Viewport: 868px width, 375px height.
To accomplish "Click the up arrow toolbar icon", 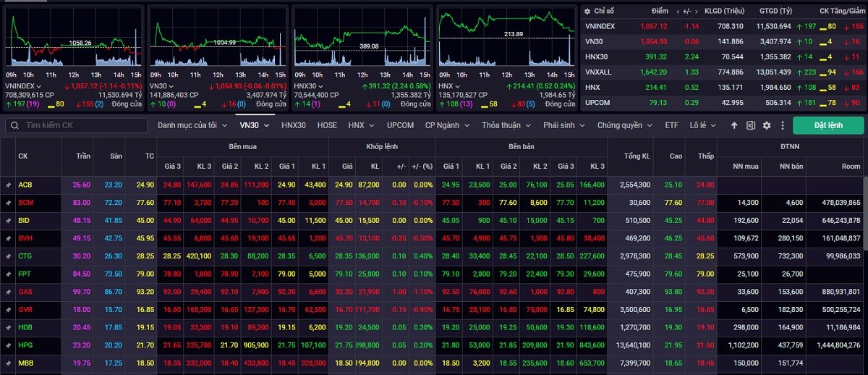I will [x=734, y=125].
